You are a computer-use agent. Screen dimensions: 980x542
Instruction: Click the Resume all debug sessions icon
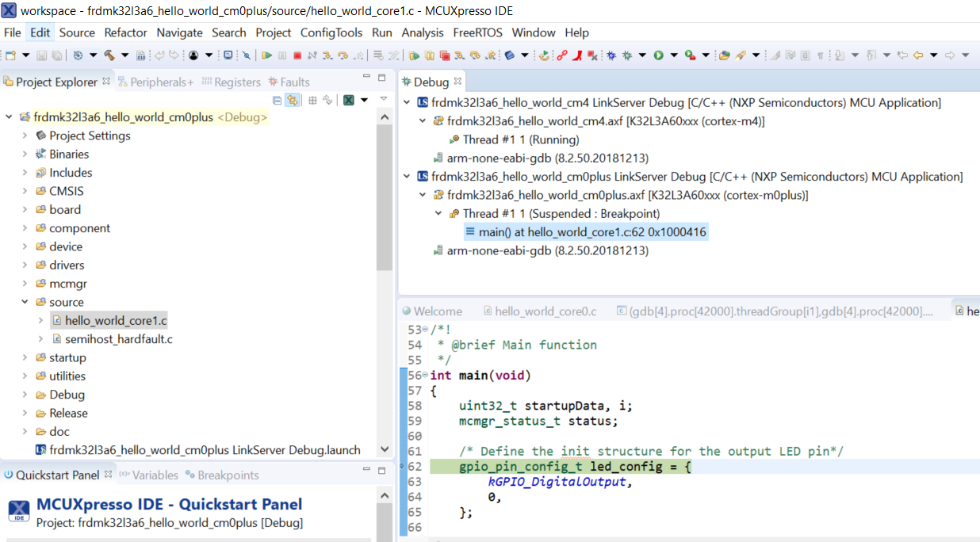[415, 55]
